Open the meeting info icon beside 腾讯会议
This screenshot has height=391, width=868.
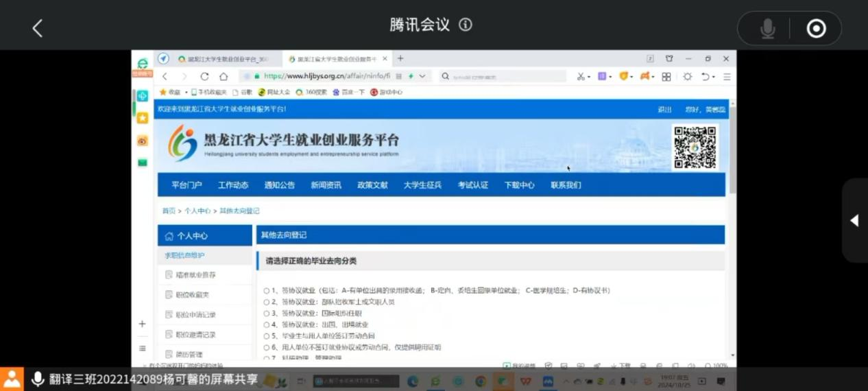[x=466, y=25]
